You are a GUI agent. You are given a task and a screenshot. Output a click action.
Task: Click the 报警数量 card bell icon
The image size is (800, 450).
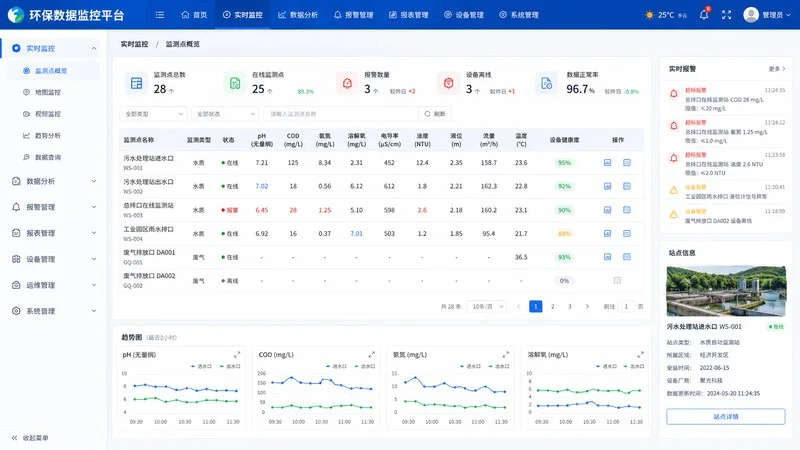(x=347, y=83)
